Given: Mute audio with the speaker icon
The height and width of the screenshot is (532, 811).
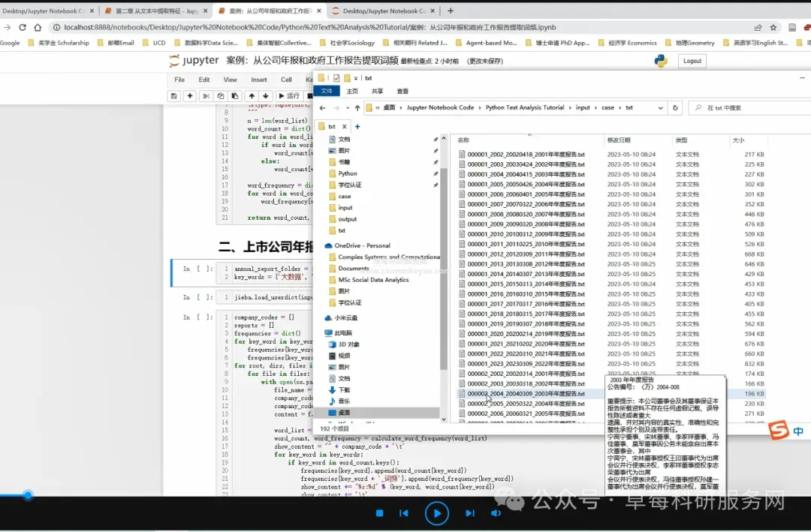Looking at the screenshot, I should coord(496,513).
